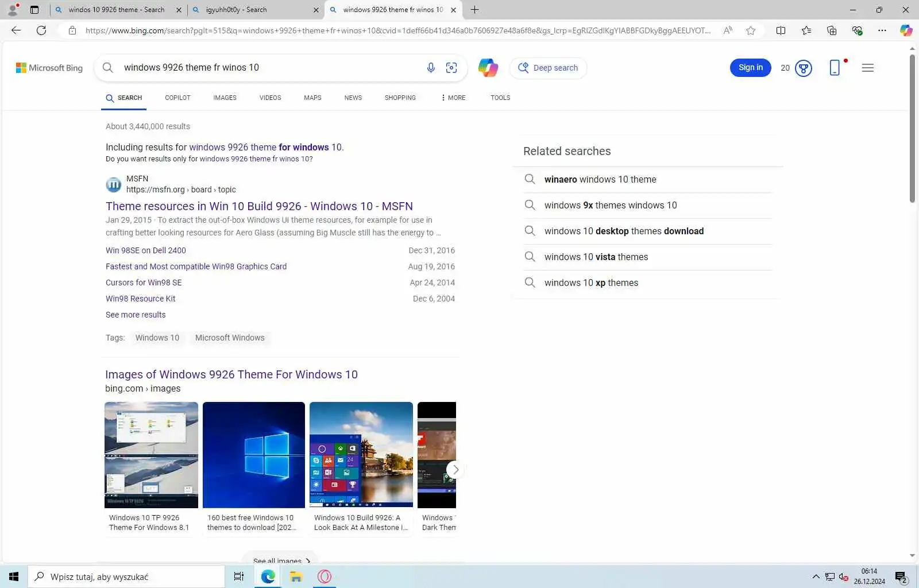Close the active 'windows 9926 theme' tab
The height and width of the screenshot is (588, 919).
coord(453,10)
